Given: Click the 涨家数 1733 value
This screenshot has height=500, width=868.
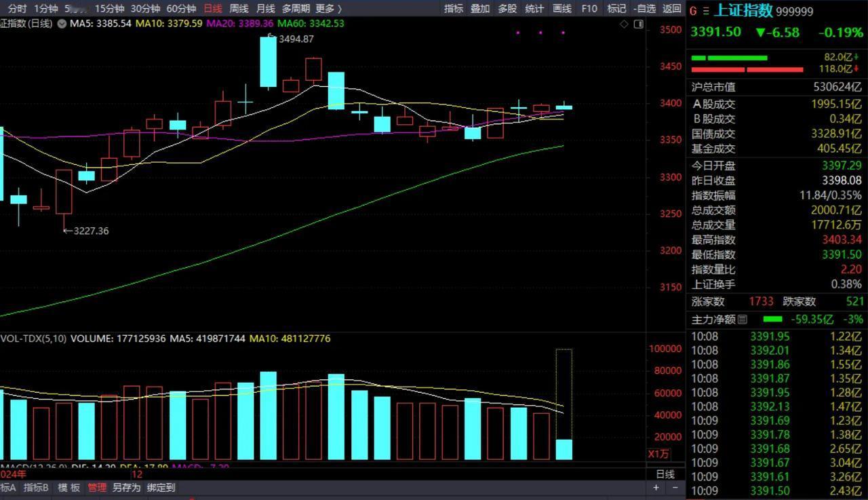Looking at the screenshot, I should pyautogui.click(x=761, y=301).
